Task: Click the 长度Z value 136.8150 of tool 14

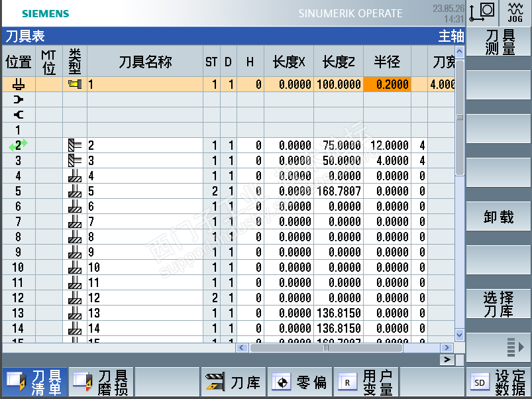Action: [x=339, y=328]
